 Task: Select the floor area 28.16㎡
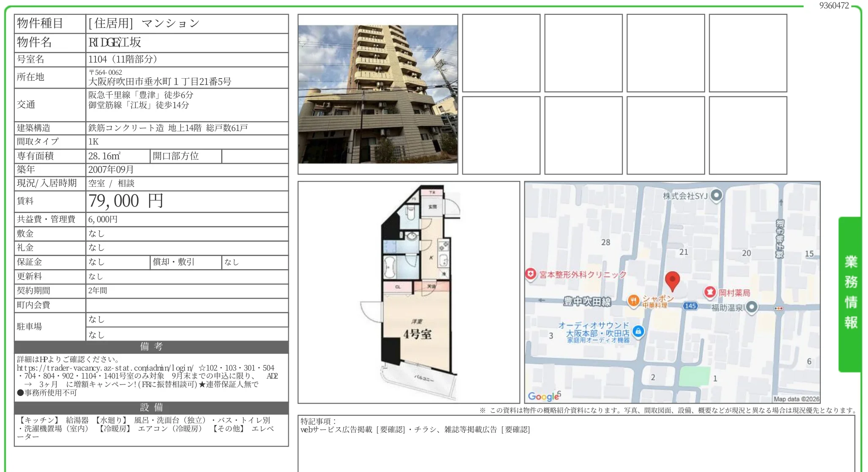[x=104, y=156]
